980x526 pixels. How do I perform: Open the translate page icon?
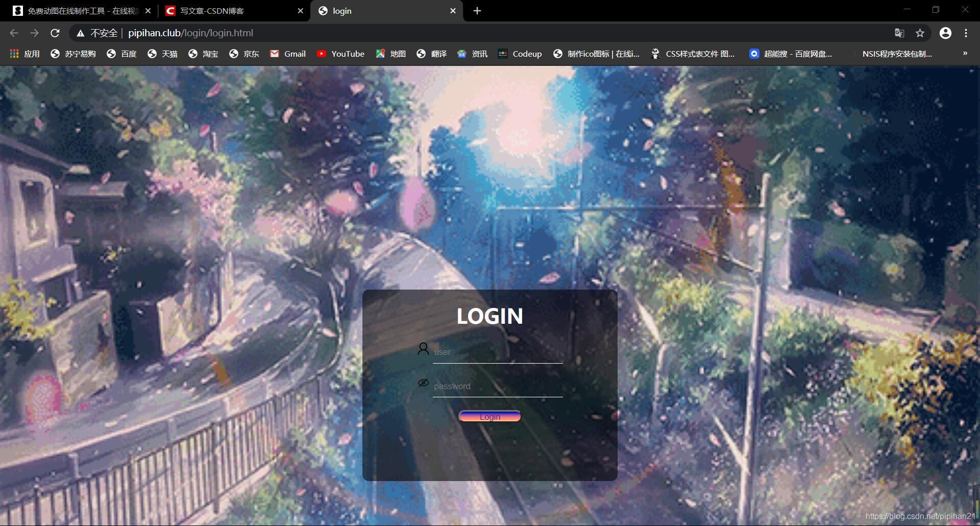pos(899,33)
